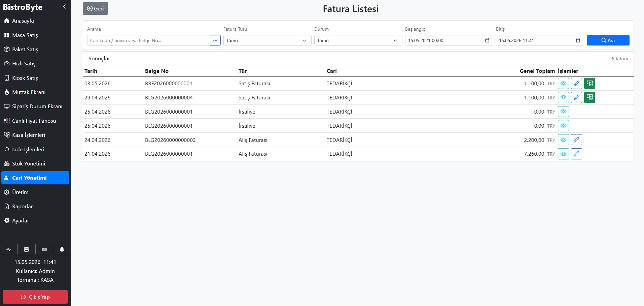View the 21.04.2026 Alış Faturası eye icon
The image size is (644, 306).
coord(563,154)
